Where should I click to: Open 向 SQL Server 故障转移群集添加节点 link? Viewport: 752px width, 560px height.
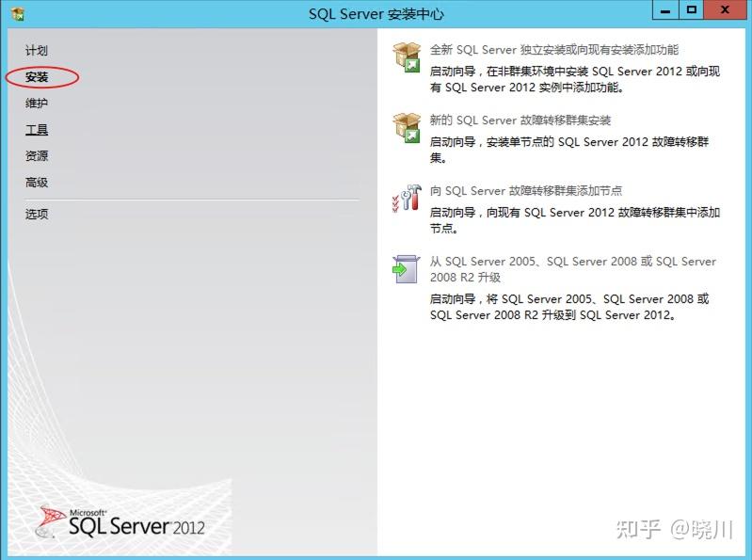(525, 191)
